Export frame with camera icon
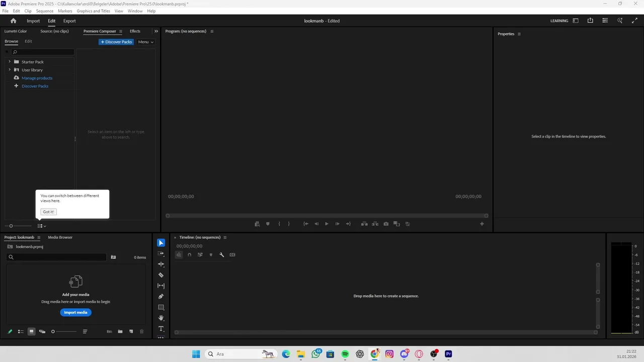The image size is (644, 362). pos(386,224)
